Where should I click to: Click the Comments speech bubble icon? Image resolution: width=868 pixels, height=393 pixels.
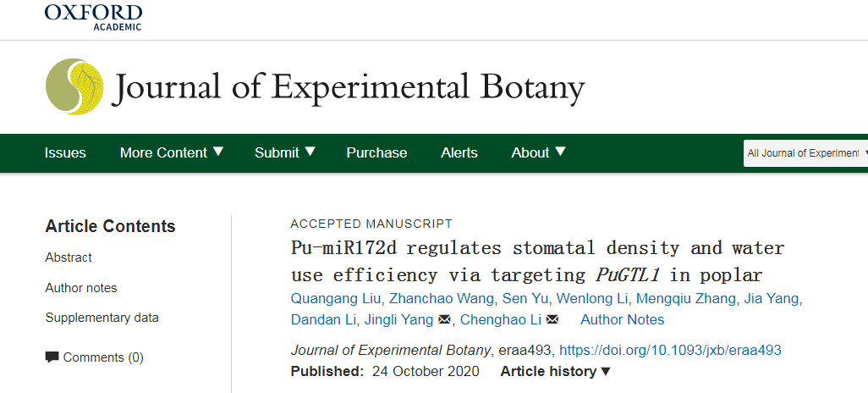pos(52,357)
